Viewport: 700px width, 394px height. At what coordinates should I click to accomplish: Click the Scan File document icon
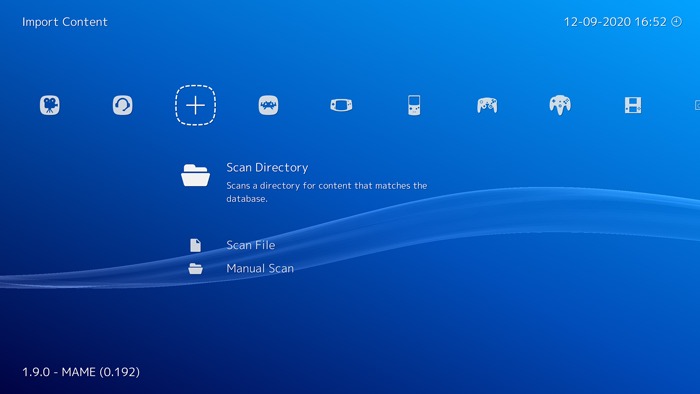point(196,245)
